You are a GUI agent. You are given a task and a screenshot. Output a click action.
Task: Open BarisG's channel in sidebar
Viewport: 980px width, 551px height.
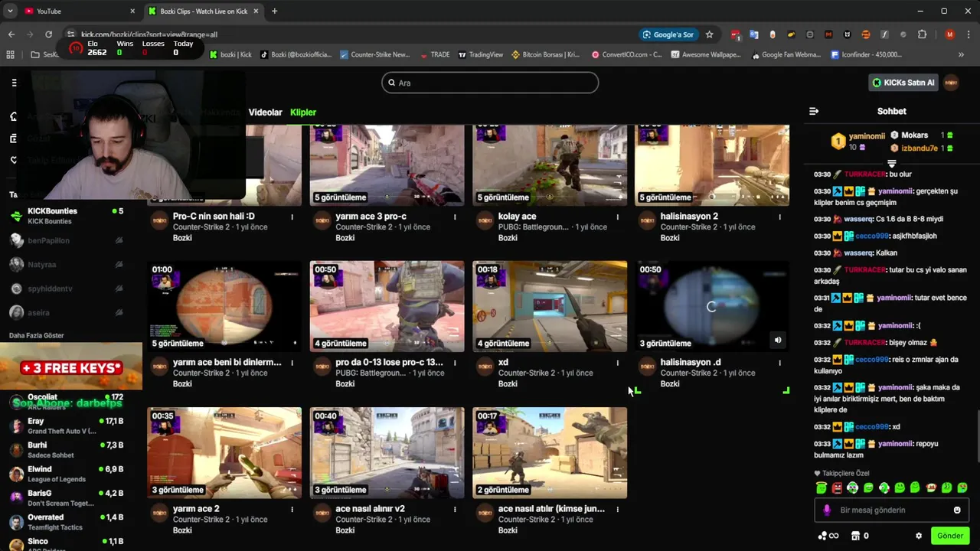[65, 498]
